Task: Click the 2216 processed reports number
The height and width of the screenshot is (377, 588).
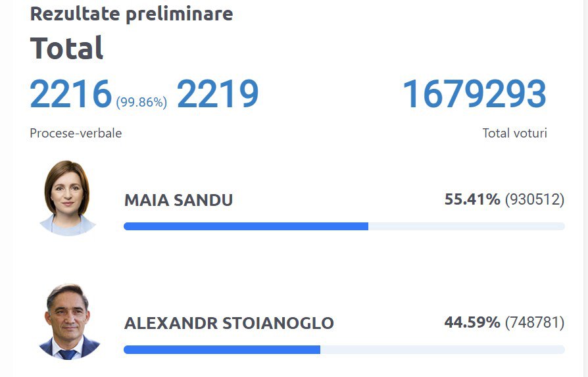Action: (71, 95)
